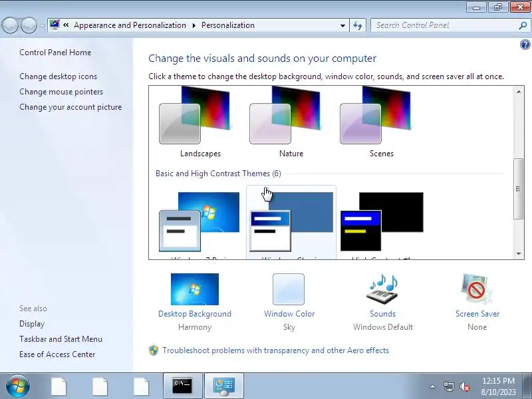Click the address bar refresh button
Image resolution: width=532 pixels, height=399 pixels.
[358, 25]
